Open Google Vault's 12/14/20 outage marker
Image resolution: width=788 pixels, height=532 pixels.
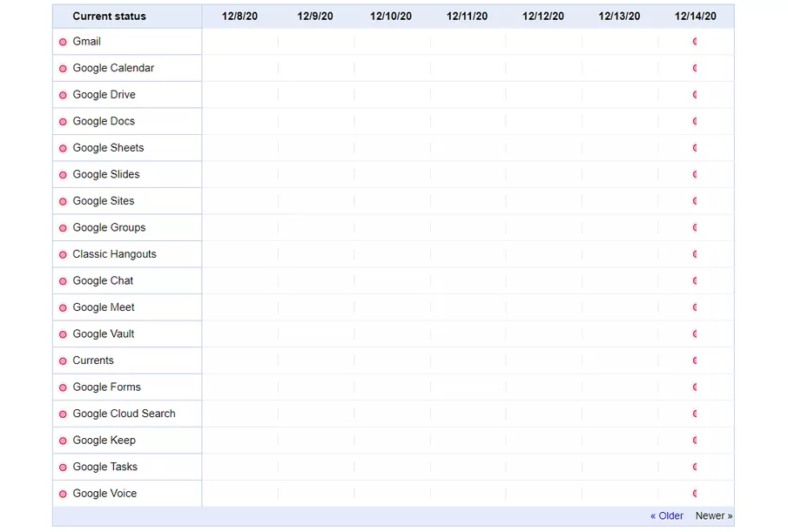pyautogui.click(x=695, y=334)
